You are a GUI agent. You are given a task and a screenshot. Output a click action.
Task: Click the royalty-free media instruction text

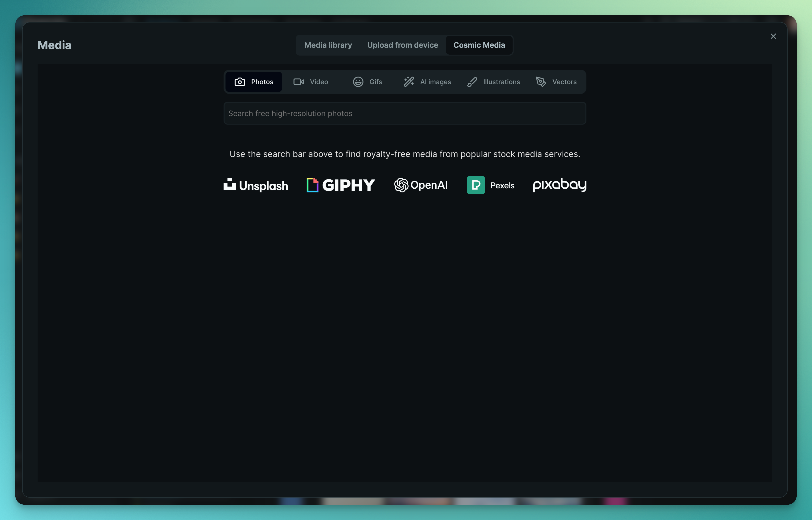click(405, 154)
